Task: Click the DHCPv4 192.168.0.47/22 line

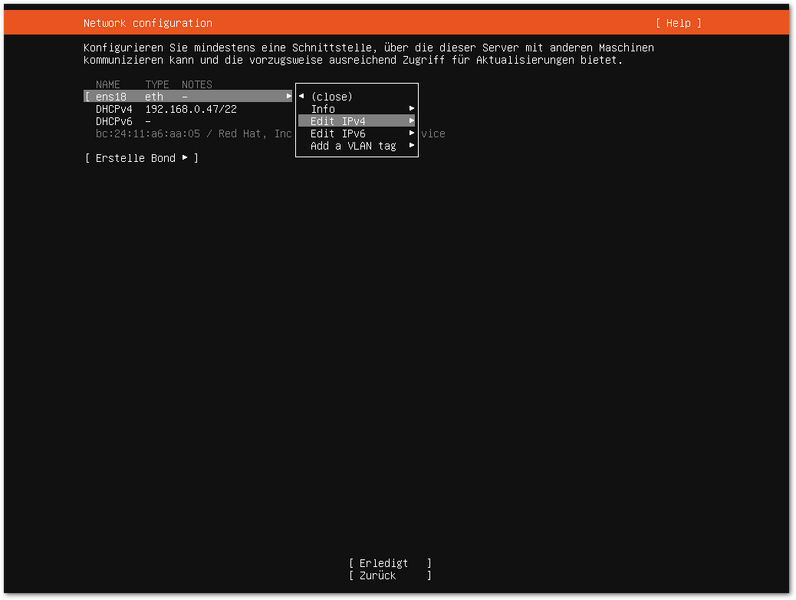Action: pyautogui.click(x=166, y=109)
